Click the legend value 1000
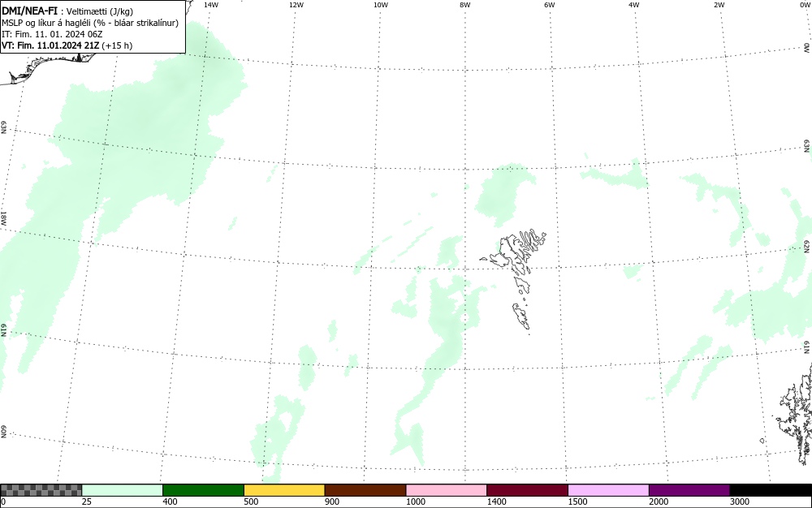 tap(415, 502)
